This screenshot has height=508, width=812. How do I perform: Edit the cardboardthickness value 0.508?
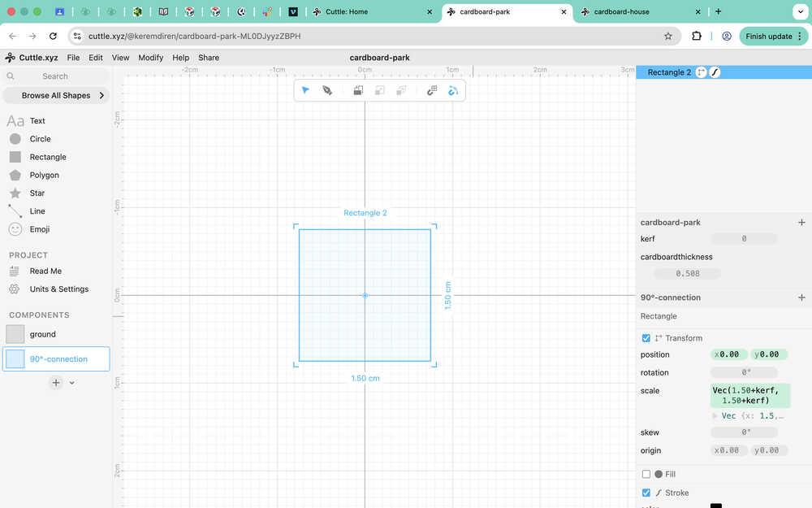pos(687,274)
